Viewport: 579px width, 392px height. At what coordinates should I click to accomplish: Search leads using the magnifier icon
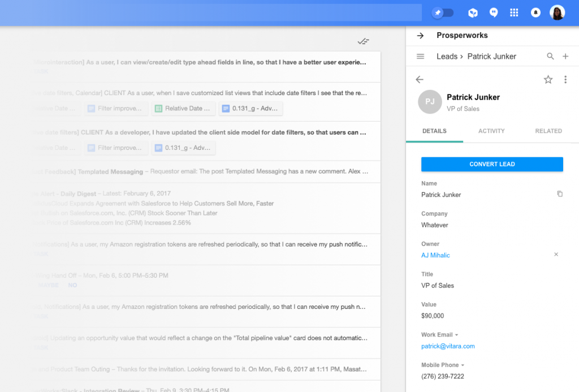[x=550, y=56]
